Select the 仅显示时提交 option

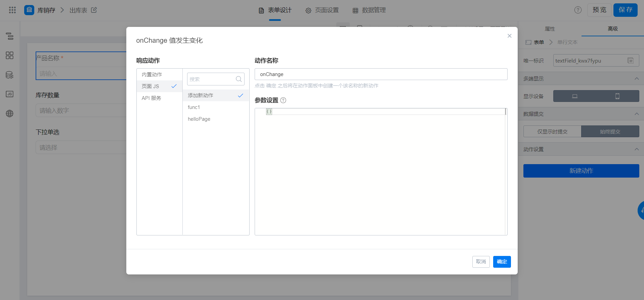[552, 132]
